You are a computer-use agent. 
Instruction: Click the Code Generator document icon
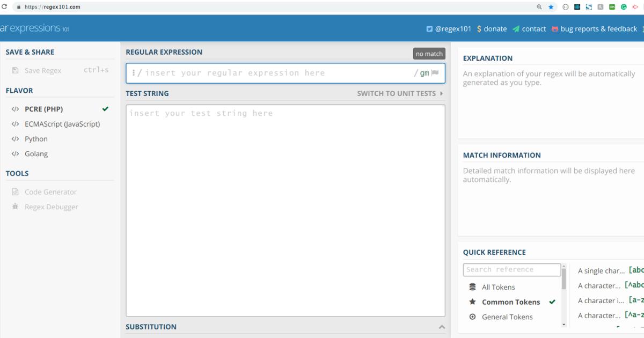(15, 192)
